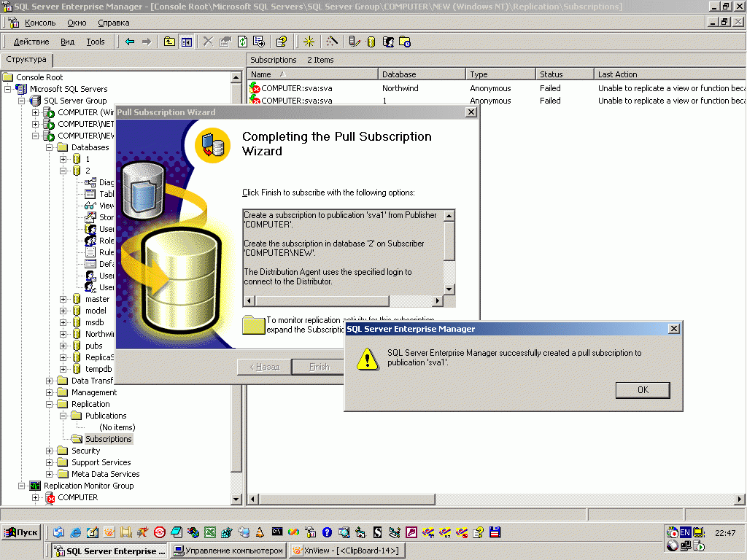Image resolution: width=747 pixels, height=560 pixels.
Task: Open command prompt icon in quick launch
Action: pos(276,532)
